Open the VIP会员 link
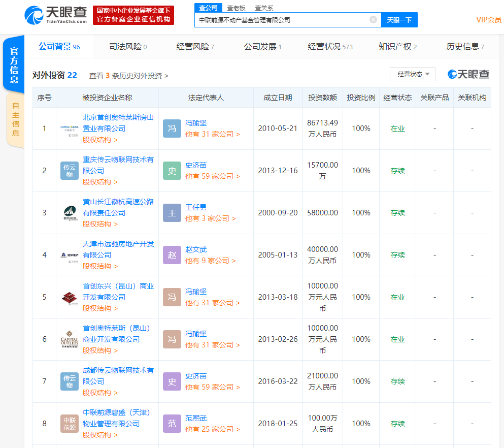 point(489,20)
